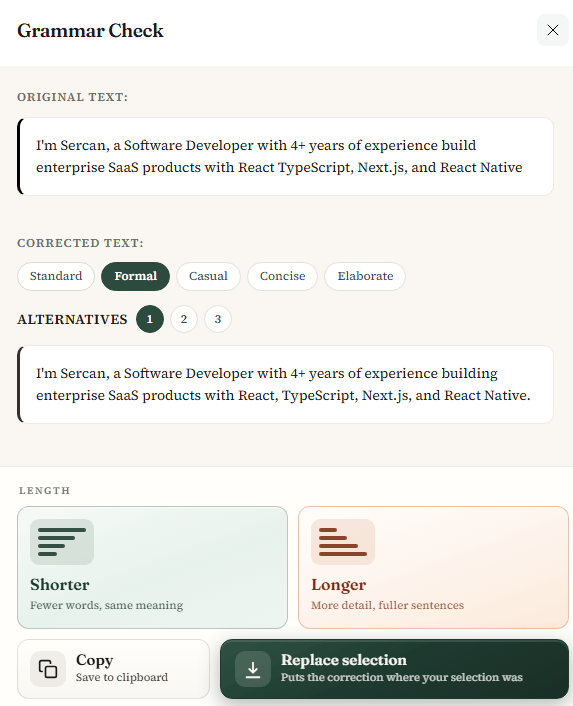Viewport: 573px width, 706px height.
Task: Click the Grammar Check title
Action: pyautogui.click(x=90, y=31)
